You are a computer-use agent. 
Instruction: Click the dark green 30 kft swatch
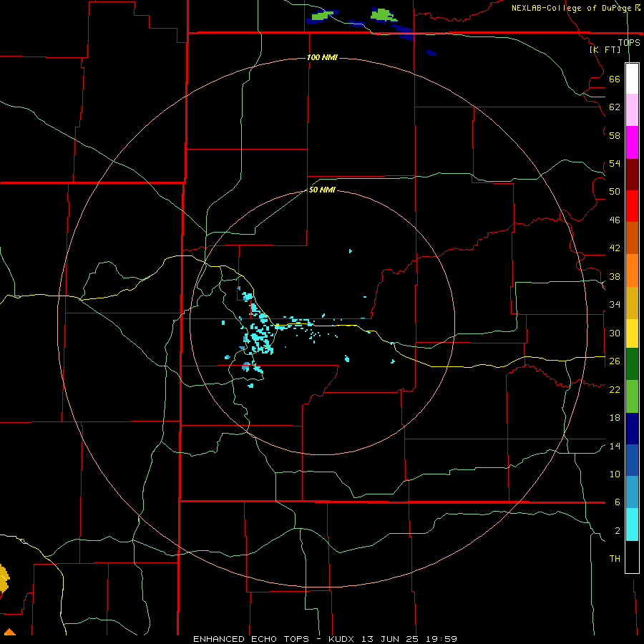coord(632,364)
